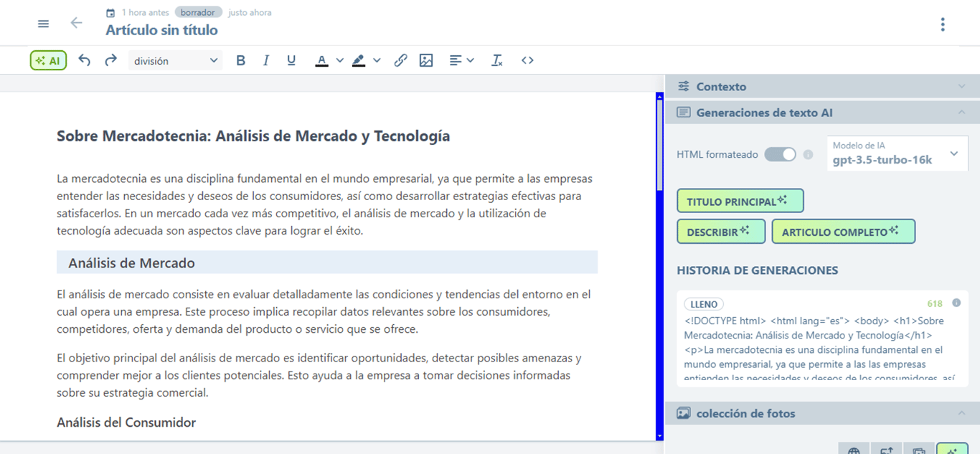
Task: Open the text alignment dropdown
Action: click(461, 61)
